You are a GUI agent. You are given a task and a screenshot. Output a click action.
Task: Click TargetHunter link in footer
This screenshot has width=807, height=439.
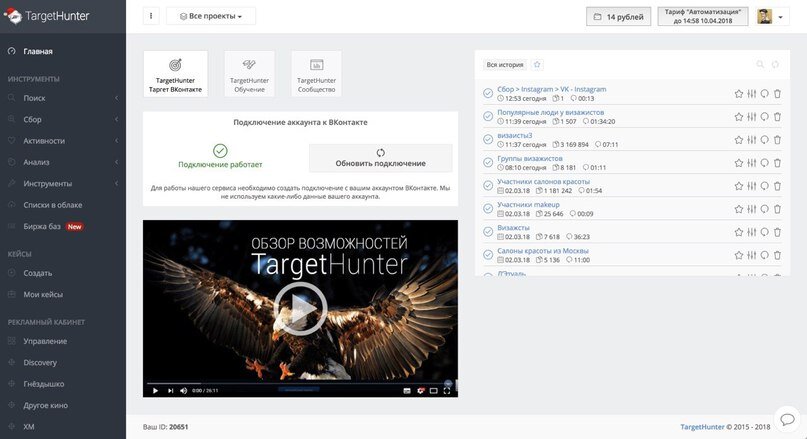[702, 427]
